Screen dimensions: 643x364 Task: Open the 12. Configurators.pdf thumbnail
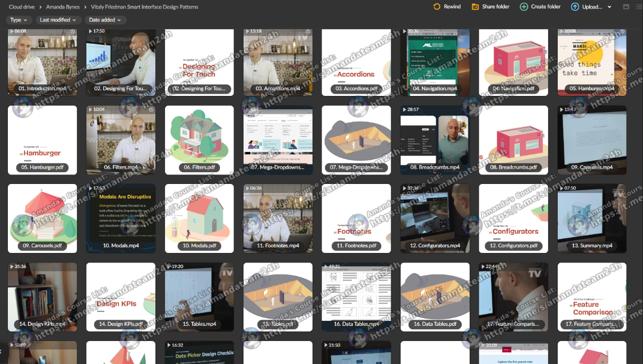coord(513,218)
